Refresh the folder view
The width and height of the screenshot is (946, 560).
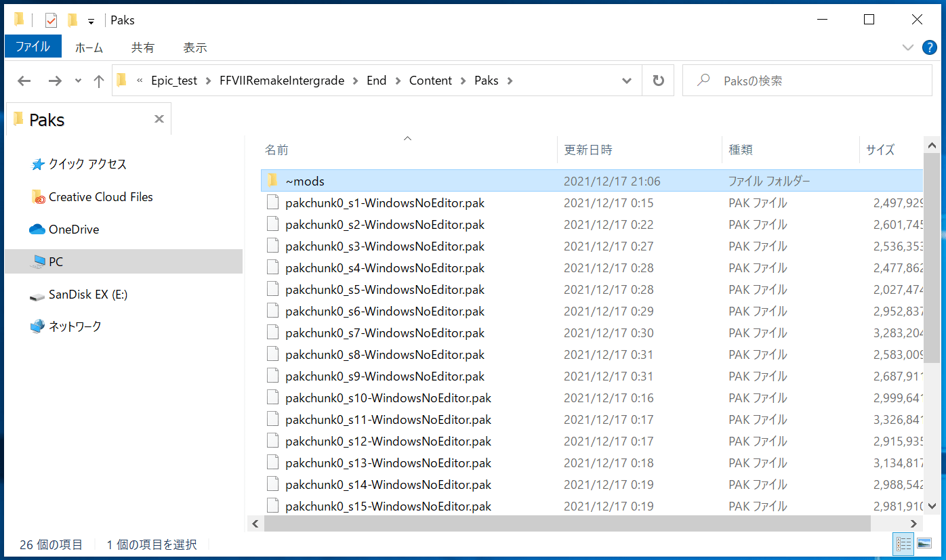click(658, 81)
